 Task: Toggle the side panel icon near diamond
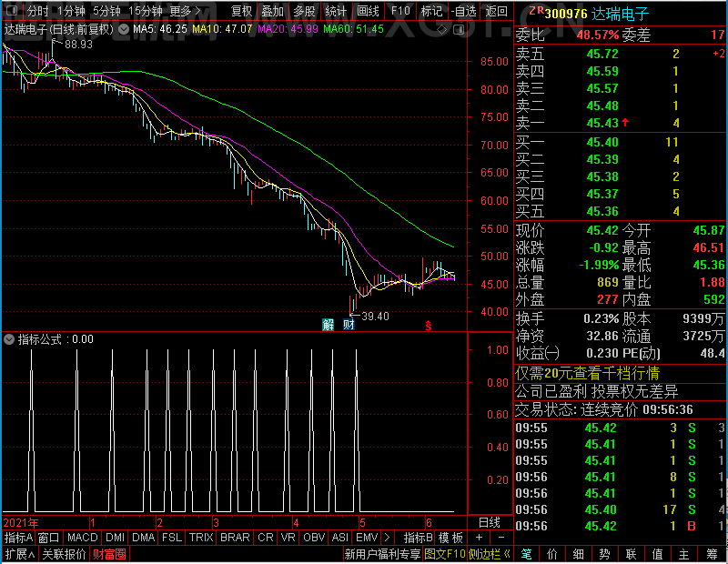[x=459, y=30]
